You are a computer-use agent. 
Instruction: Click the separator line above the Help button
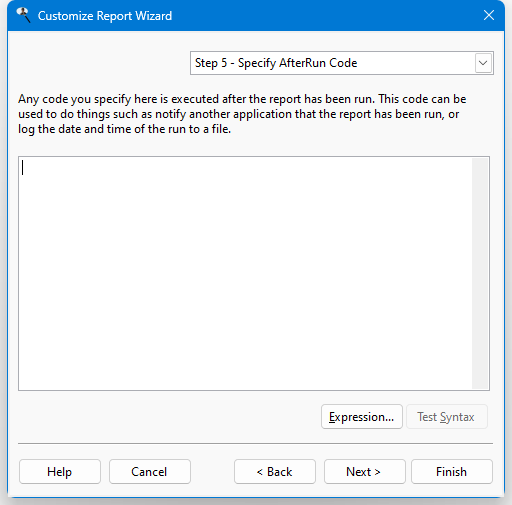point(255,444)
